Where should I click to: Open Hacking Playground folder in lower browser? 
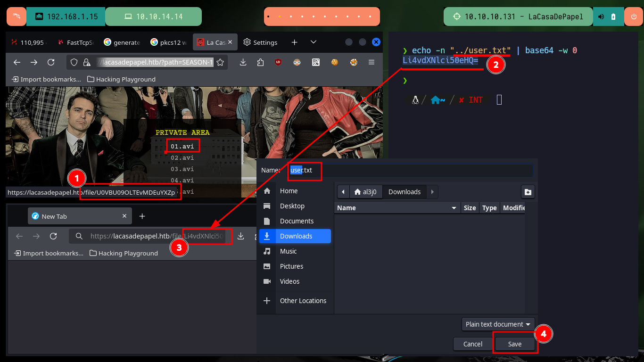coord(124,253)
